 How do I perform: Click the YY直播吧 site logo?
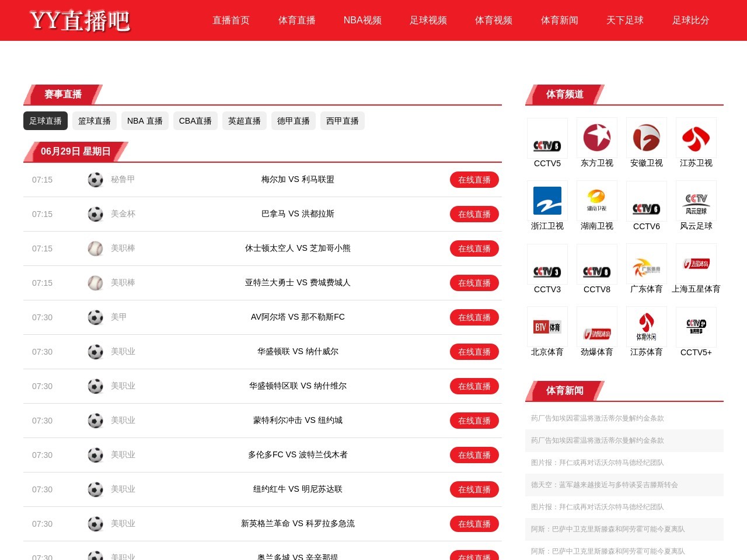[80, 20]
